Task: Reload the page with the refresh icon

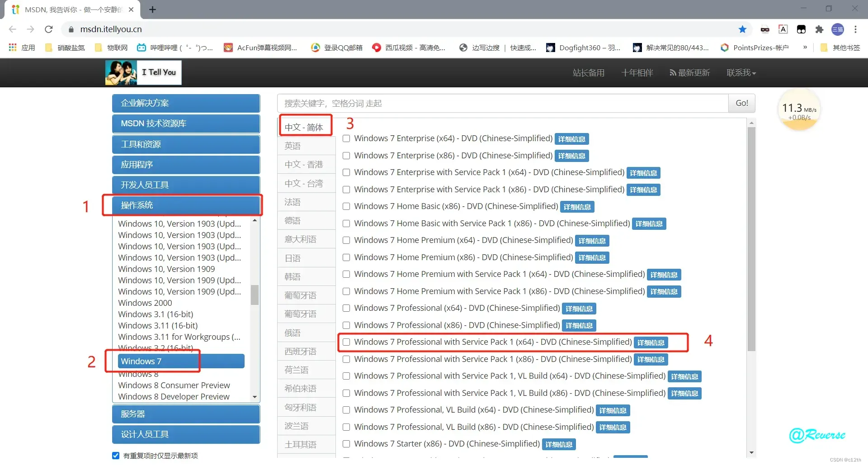Action: pyautogui.click(x=49, y=29)
